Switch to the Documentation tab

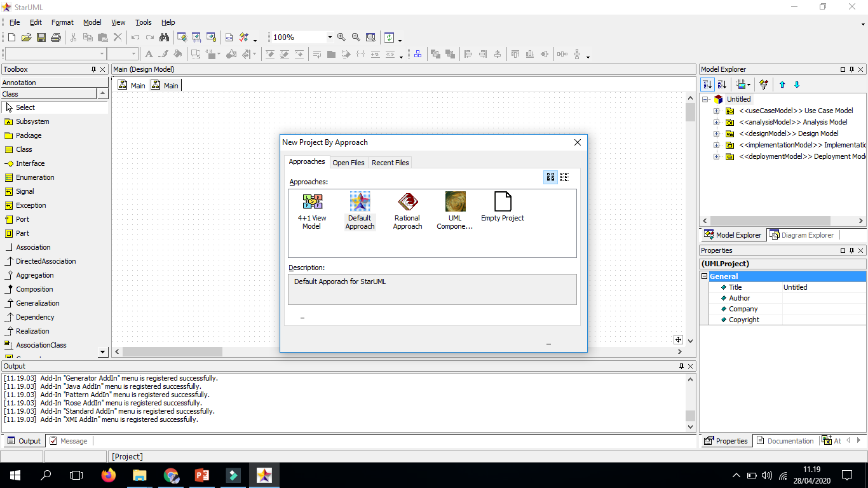pyautogui.click(x=785, y=441)
